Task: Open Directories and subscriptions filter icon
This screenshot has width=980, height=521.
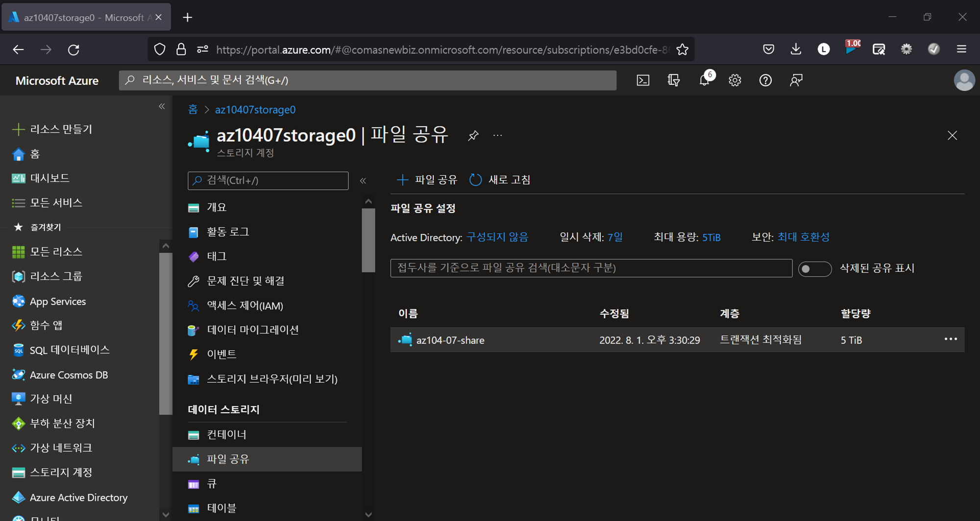Action: tap(674, 80)
